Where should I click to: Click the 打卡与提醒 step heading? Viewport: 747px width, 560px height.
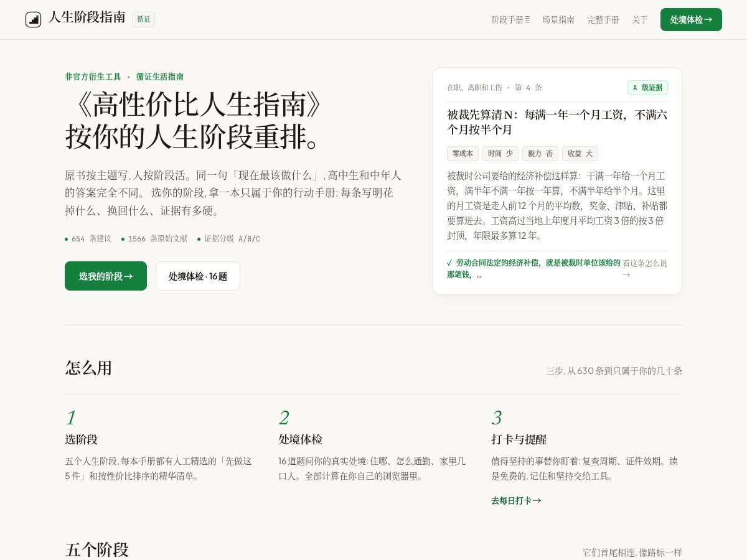pyautogui.click(x=519, y=439)
